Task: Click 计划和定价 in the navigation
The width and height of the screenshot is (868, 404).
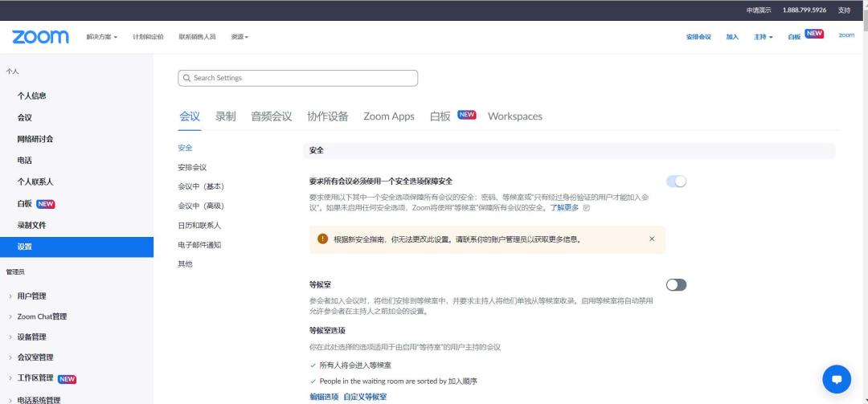Action: click(x=148, y=37)
